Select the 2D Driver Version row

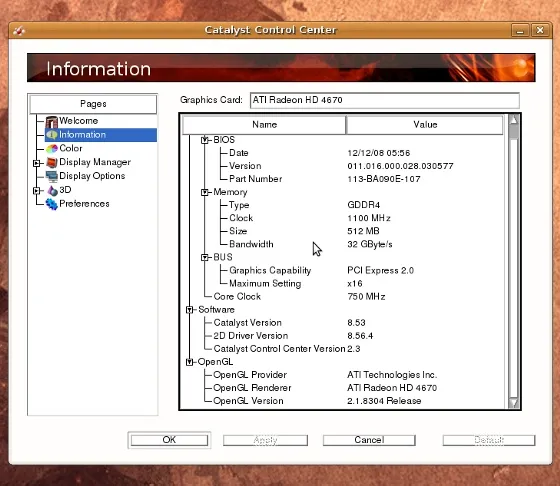[343, 336]
